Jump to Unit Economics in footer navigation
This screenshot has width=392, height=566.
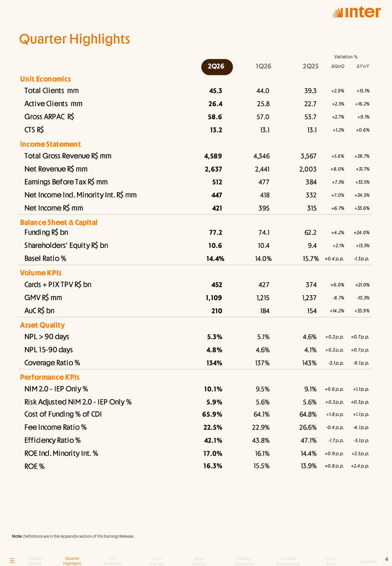pyautogui.click(x=113, y=561)
